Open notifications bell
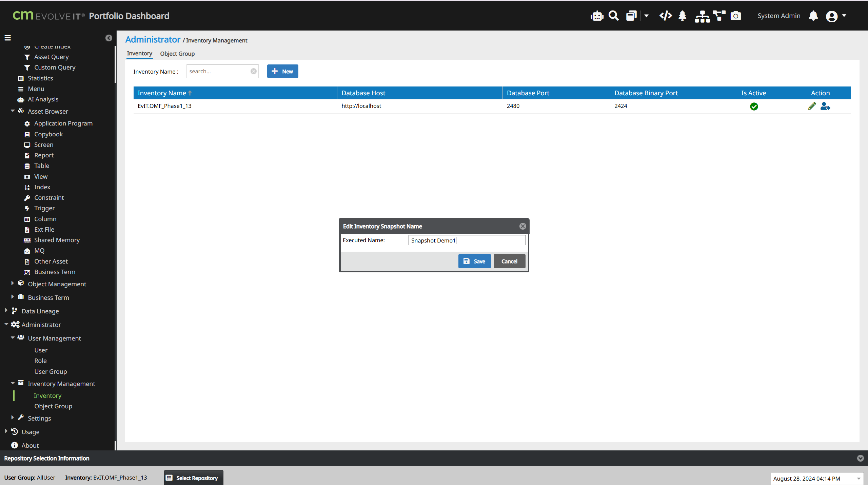Image resolution: width=868 pixels, height=485 pixels. [813, 16]
